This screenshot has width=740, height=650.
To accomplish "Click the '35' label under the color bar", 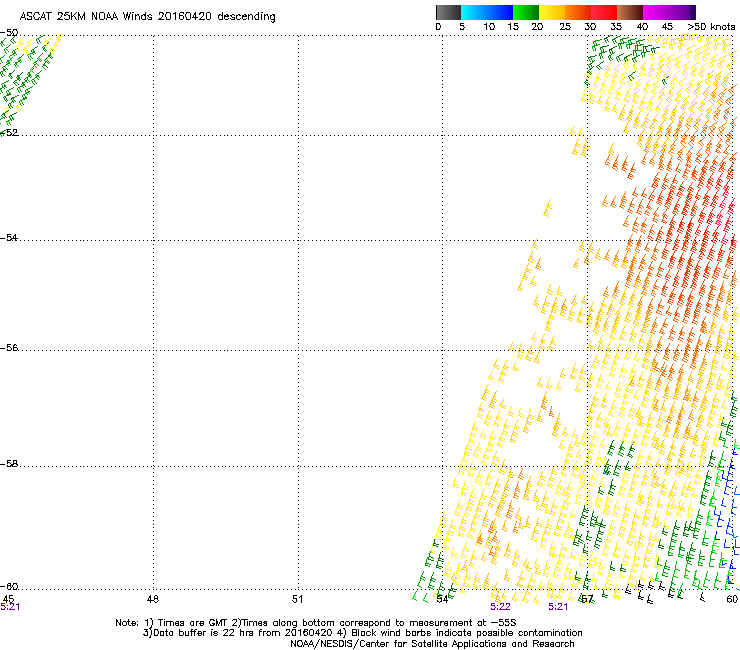I will [616, 27].
